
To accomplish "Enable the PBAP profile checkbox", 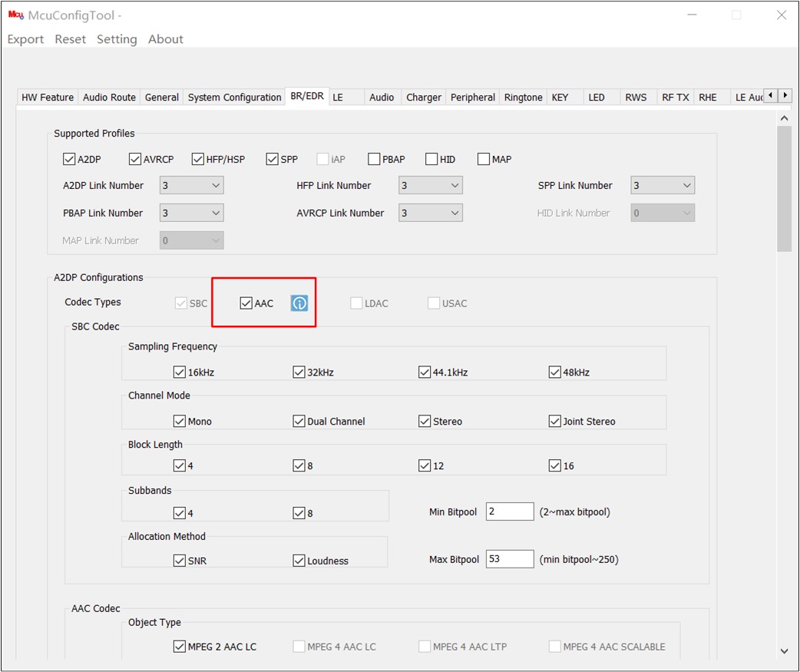I will (x=374, y=159).
